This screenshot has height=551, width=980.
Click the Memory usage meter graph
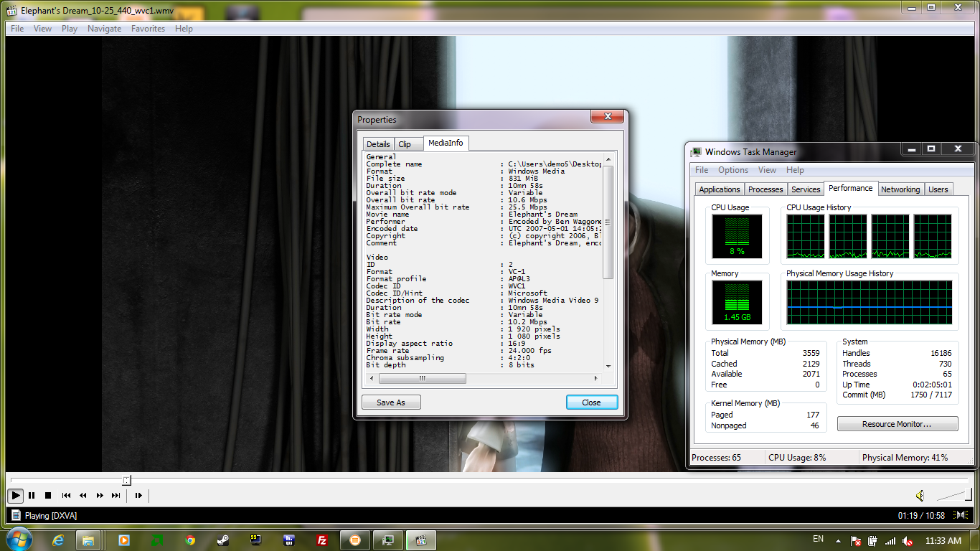737,302
